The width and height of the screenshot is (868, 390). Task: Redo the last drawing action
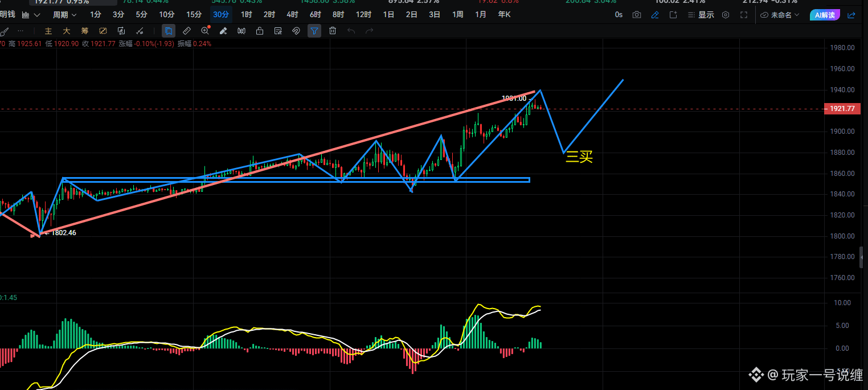369,31
